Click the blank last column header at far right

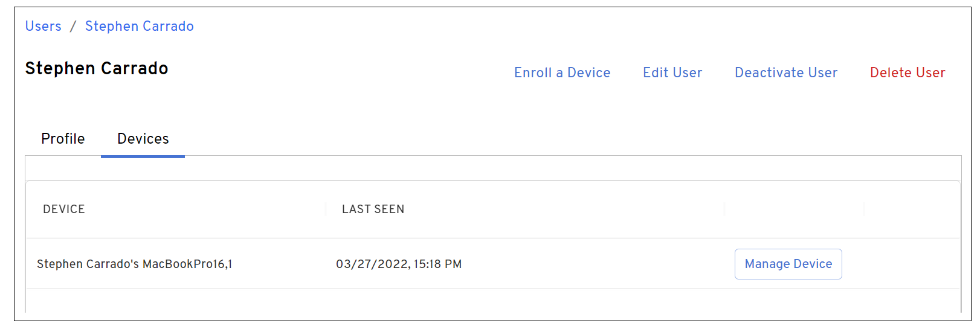911,209
